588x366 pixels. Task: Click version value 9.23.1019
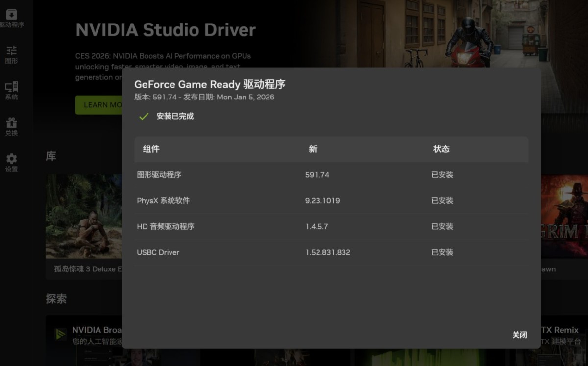point(322,201)
